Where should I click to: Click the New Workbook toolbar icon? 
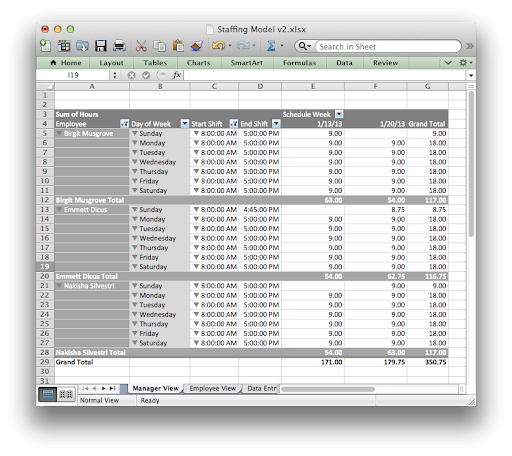pyautogui.click(x=45, y=45)
